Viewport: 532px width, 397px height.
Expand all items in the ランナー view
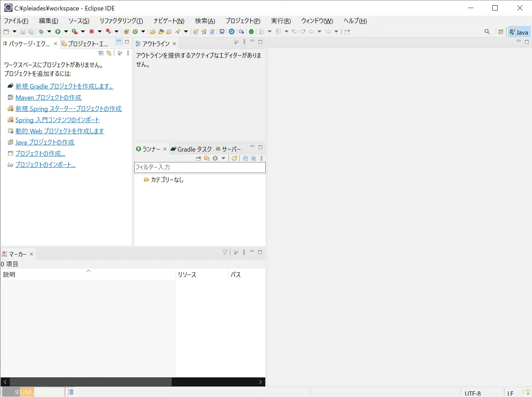[254, 158]
